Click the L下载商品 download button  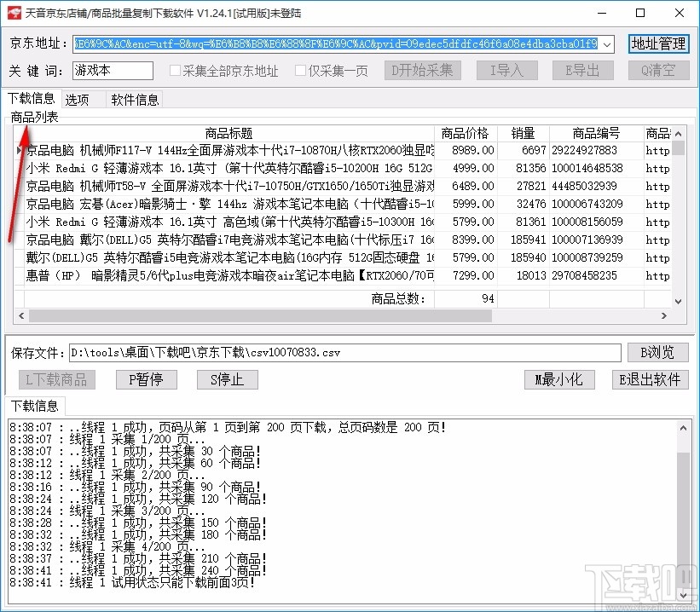[x=55, y=380]
